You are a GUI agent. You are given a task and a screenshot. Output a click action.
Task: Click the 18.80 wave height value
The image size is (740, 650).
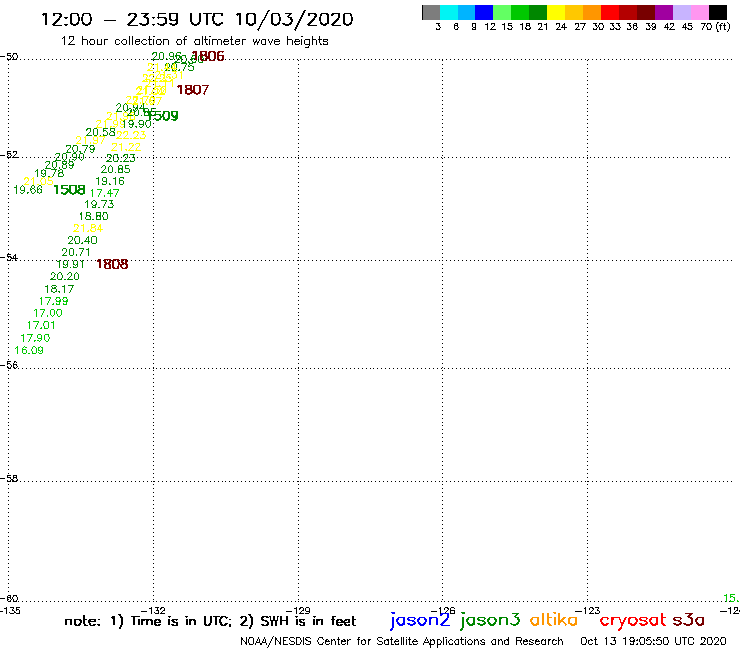93,216
